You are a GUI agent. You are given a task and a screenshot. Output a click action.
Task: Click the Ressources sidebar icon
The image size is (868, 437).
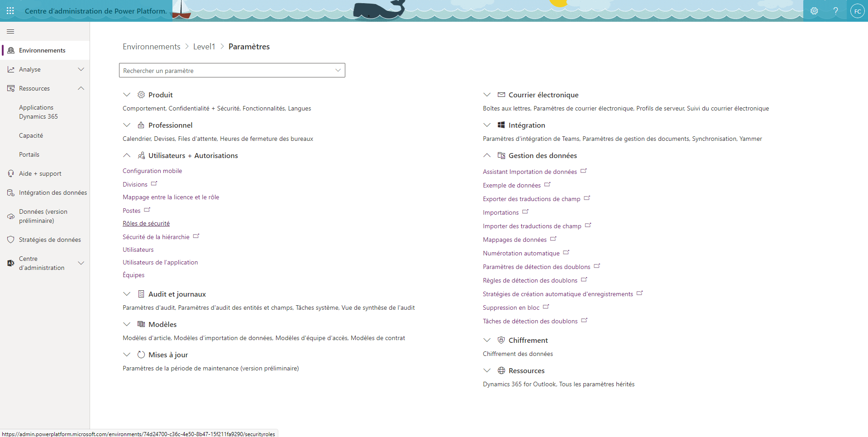11,88
